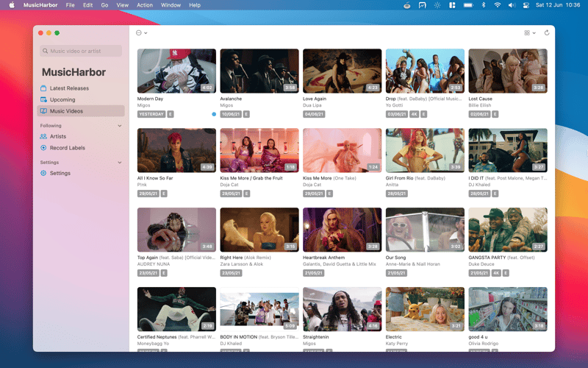Click the blue unread dot beside Avalanche
Viewport: 588px width, 368px height.
pos(214,114)
